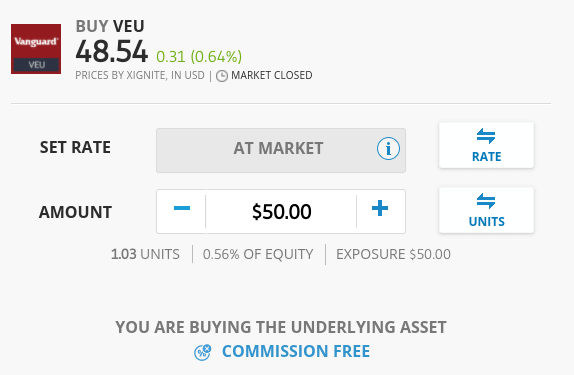Click the 48.54 price value
The height and width of the screenshot is (375, 574).
[112, 51]
